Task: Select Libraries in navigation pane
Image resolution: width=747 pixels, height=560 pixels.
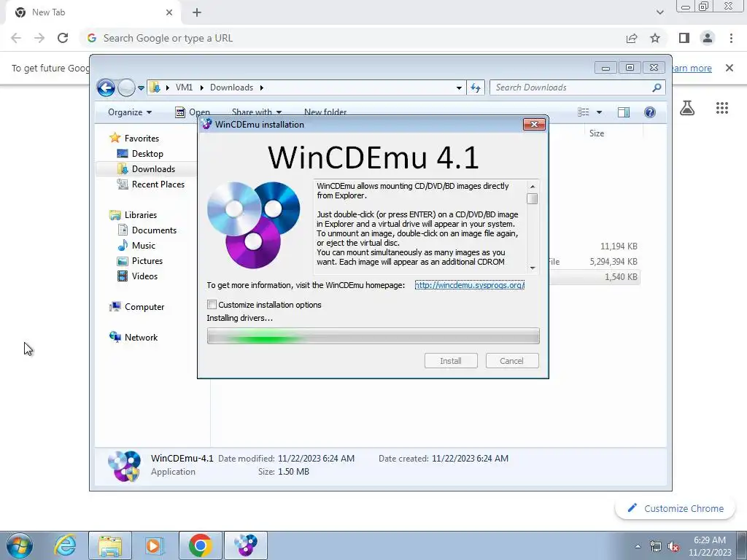Action: 141,215
